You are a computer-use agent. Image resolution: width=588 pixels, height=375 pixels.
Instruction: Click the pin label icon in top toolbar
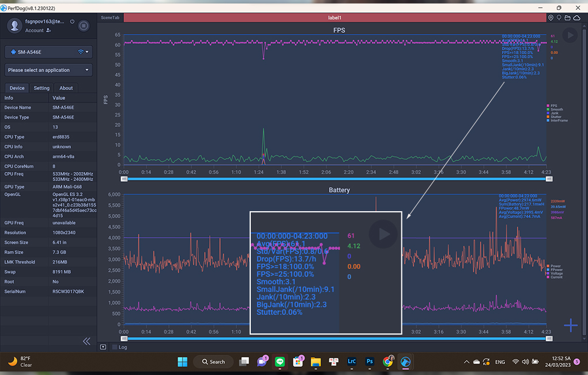(x=559, y=18)
